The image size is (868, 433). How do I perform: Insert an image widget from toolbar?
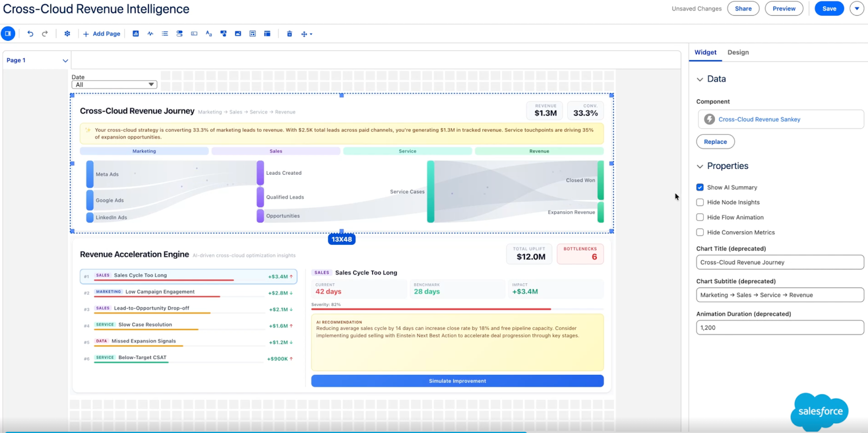[x=238, y=34]
